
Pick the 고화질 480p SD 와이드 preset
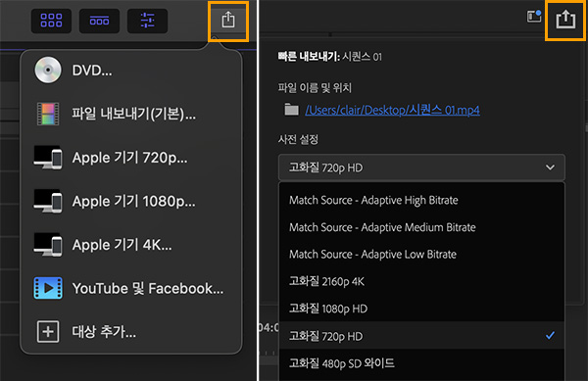[x=421, y=363]
